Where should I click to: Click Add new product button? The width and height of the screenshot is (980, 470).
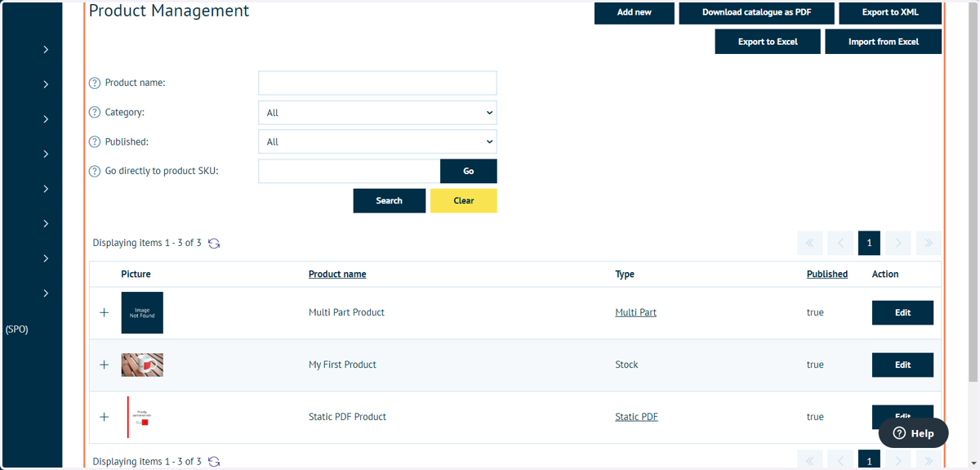point(635,12)
